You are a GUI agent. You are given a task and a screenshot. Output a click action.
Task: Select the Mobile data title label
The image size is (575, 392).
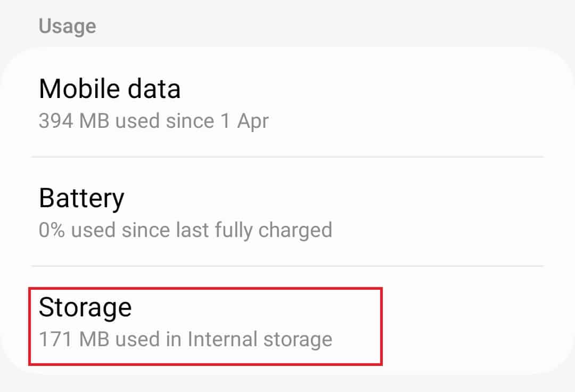(x=110, y=89)
